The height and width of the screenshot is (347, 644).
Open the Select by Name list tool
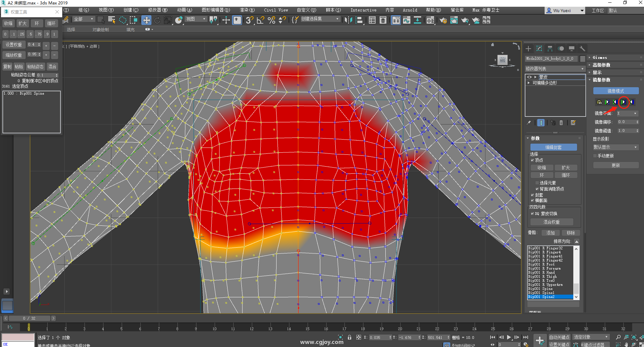(x=112, y=20)
